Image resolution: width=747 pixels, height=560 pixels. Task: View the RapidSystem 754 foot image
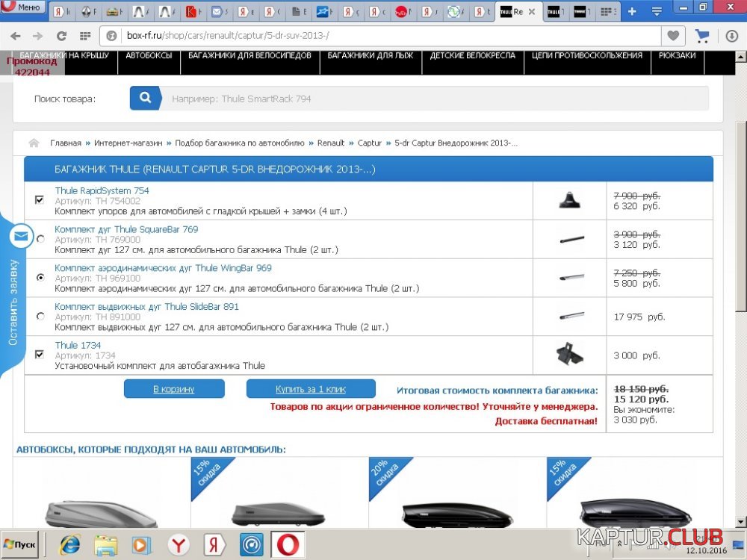[x=570, y=200]
